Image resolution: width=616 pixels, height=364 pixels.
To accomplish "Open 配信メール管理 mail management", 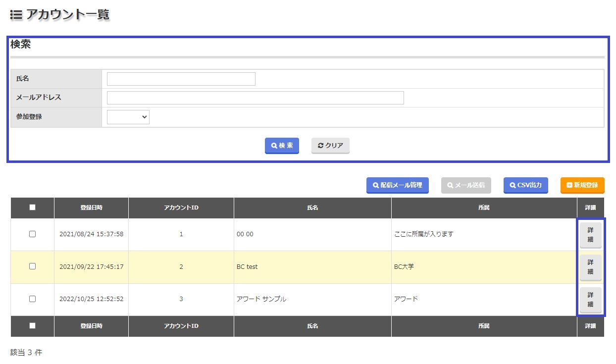I will coord(397,185).
